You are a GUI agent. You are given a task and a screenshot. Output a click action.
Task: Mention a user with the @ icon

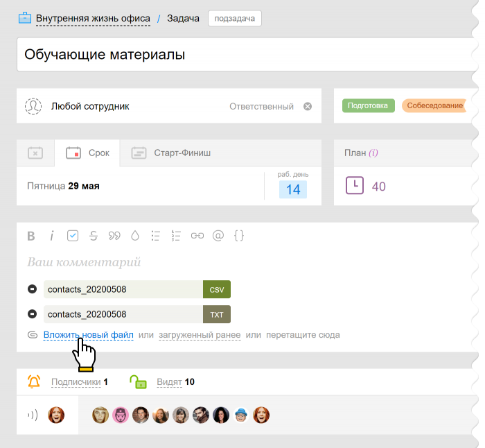[218, 236]
